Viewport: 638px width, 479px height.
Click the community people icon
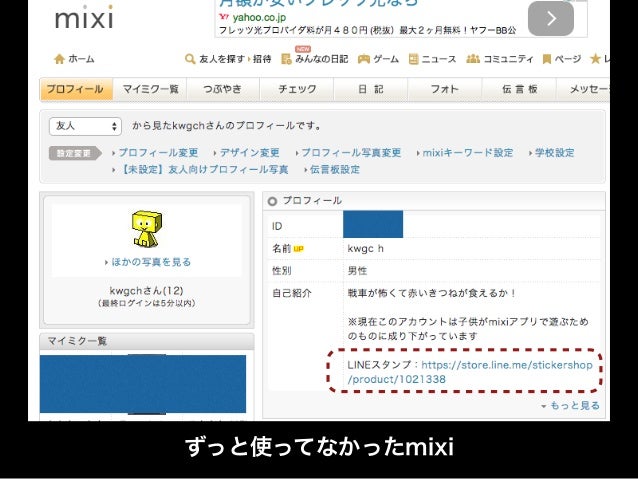click(x=473, y=59)
